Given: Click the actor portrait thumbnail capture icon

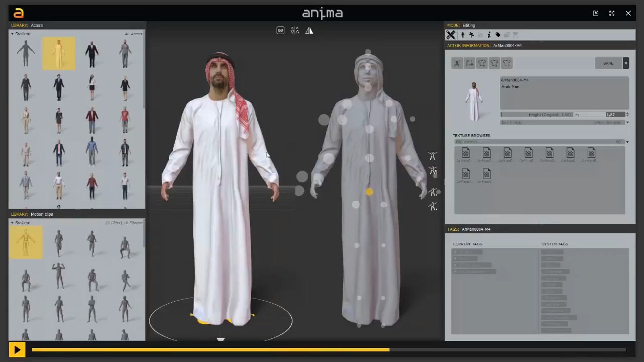Looking at the screenshot, I should pyautogui.click(x=457, y=63).
